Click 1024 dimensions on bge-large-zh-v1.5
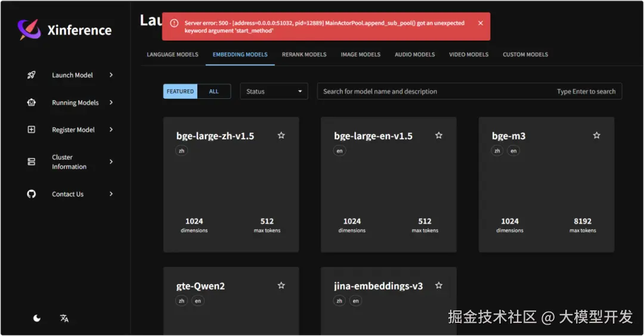This screenshot has width=644, height=336. (x=194, y=225)
